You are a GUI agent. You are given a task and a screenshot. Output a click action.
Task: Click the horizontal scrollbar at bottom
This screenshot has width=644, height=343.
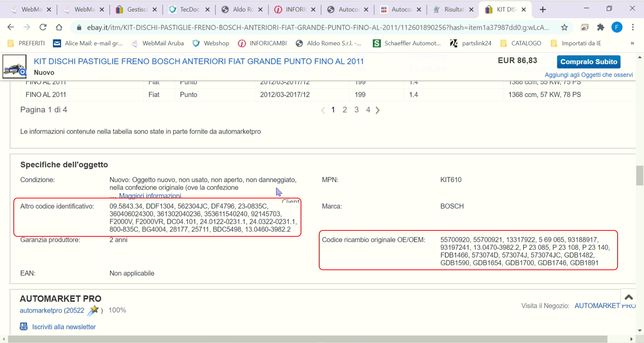coord(307,339)
